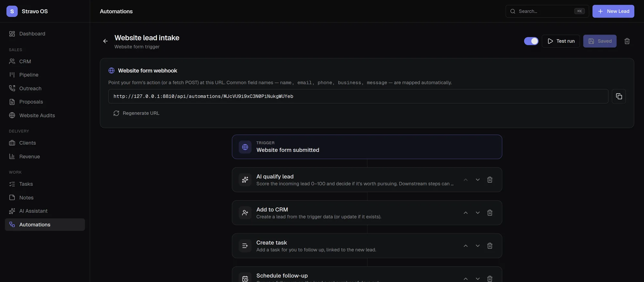Open Dashboard from the sidebar
This screenshot has width=644, height=282.
click(45, 34)
